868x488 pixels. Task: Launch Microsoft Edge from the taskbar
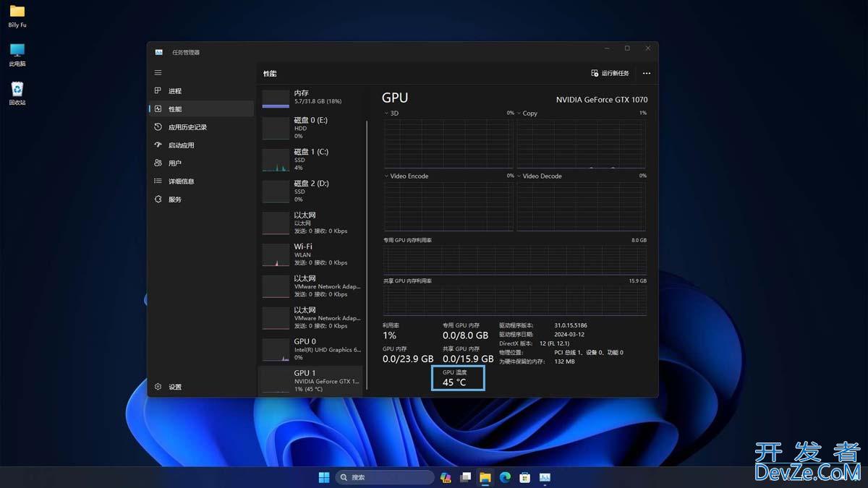pos(505,477)
